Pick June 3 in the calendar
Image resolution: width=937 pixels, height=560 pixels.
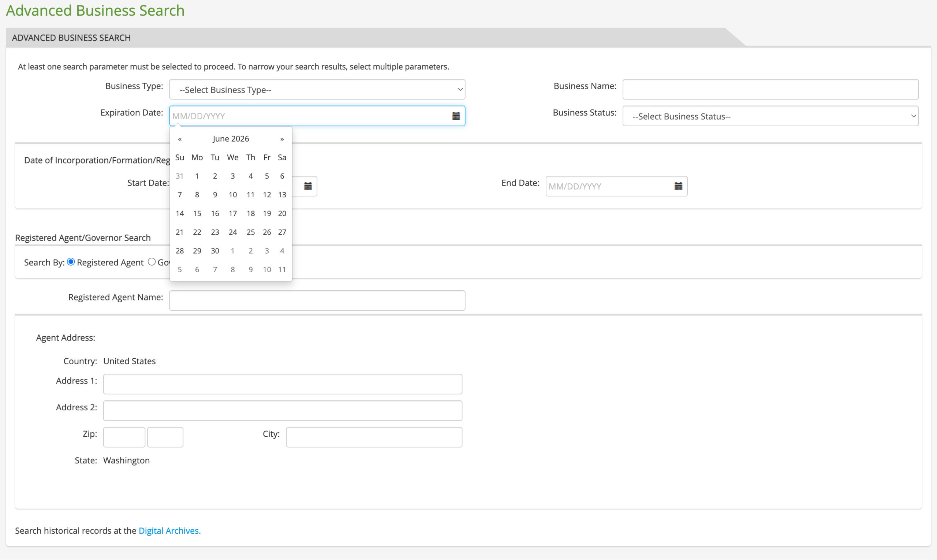click(233, 176)
